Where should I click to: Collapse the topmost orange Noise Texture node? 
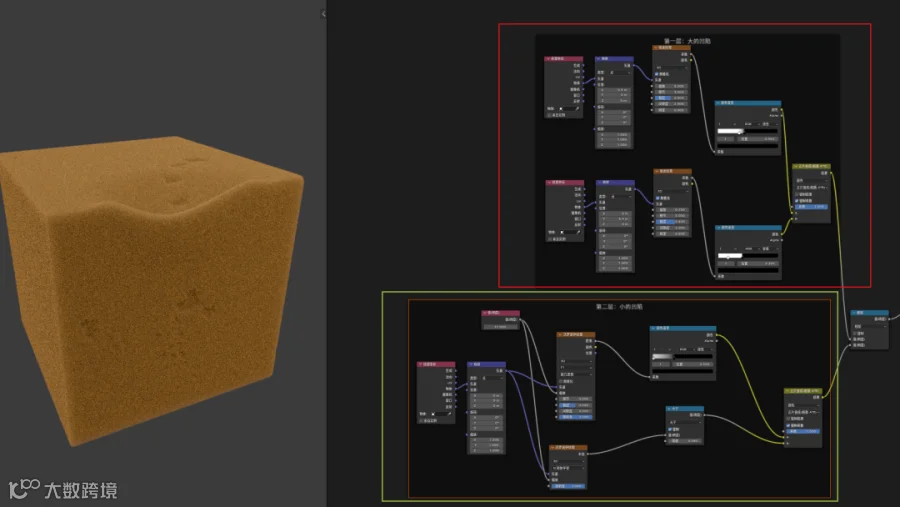pos(656,48)
